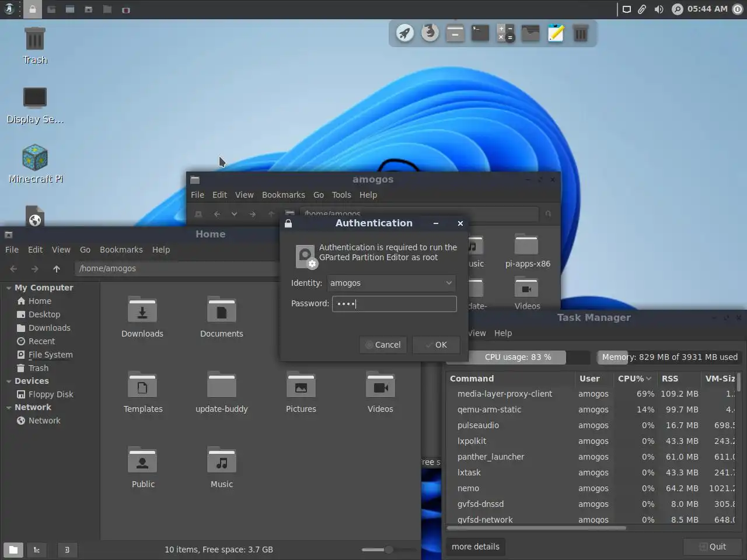Open the archive-style window icon in the dock
The image size is (747, 560).
[x=455, y=33]
